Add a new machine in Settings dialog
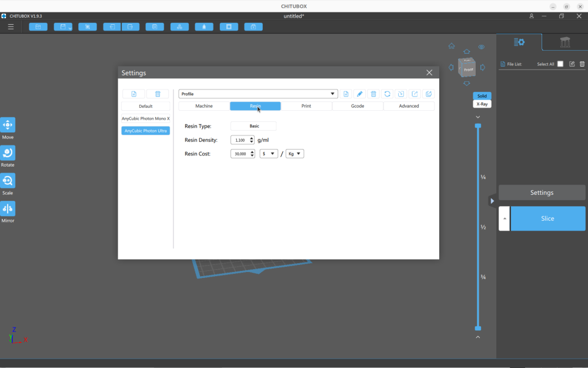 coord(134,94)
